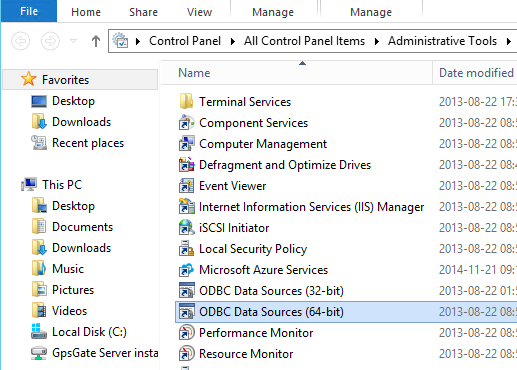Select Computer Management entry
The height and width of the screenshot is (370, 517).
click(x=263, y=144)
